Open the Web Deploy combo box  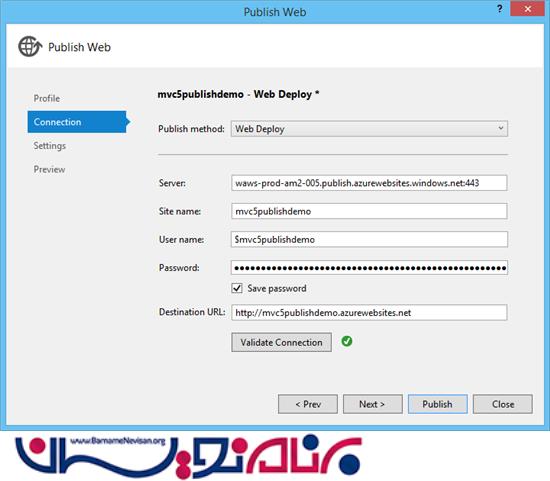(x=369, y=129)
